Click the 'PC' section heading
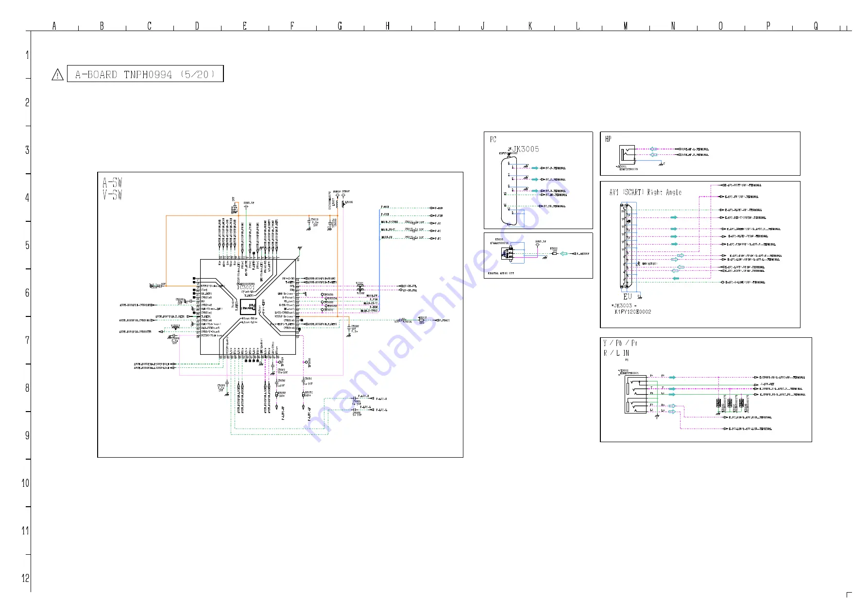 click(493, 139)
